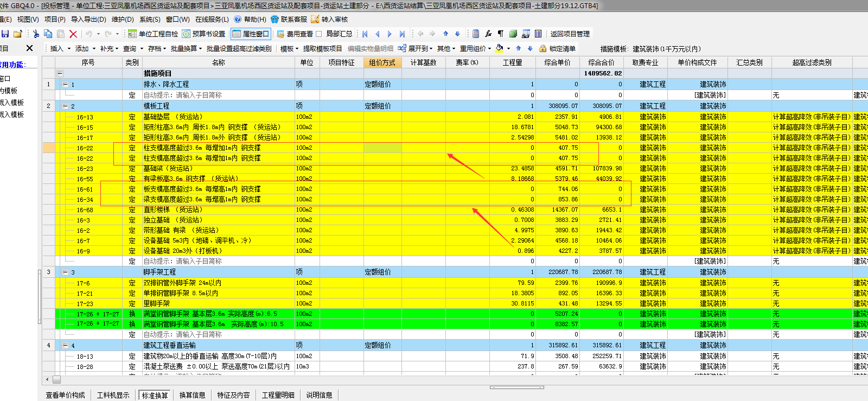Click the scissors cut icon

pos(36,34)
